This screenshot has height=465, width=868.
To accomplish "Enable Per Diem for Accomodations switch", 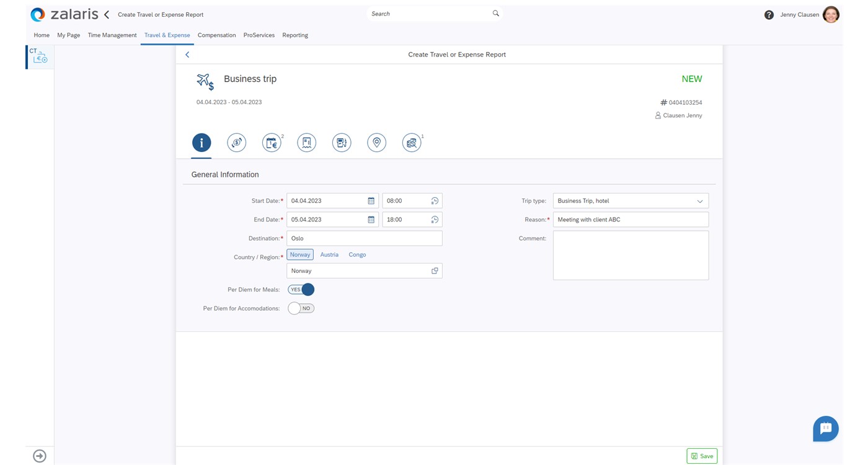I will point(301,308).
